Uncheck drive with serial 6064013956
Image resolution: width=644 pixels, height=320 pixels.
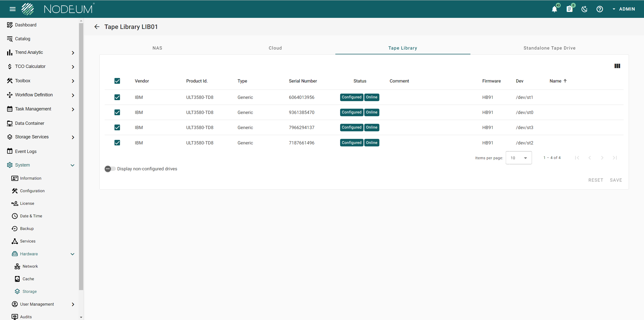117,97
